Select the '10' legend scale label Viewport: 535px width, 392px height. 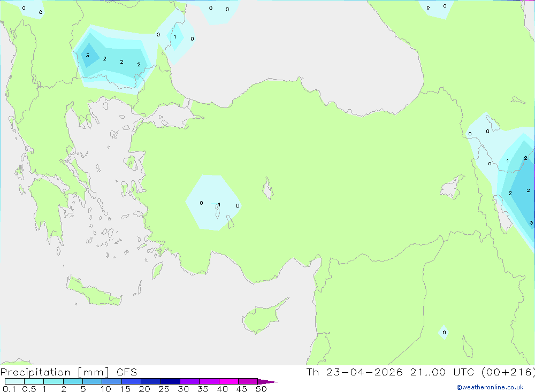(x=106, y=389)
